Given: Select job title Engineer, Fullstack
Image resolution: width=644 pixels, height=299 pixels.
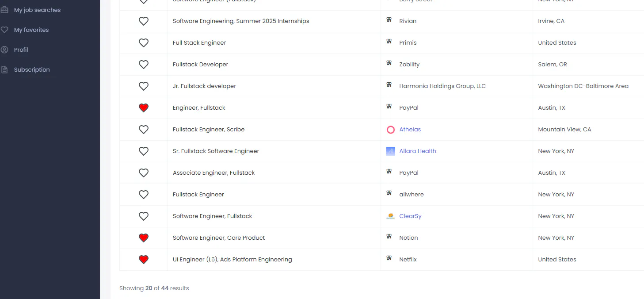Looking at the screenshot, I should point(199,107).
